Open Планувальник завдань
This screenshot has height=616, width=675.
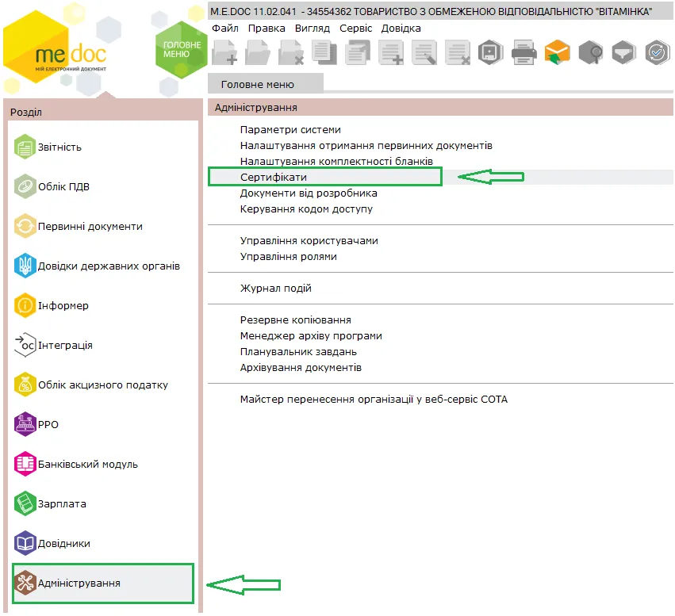[298, 352]
